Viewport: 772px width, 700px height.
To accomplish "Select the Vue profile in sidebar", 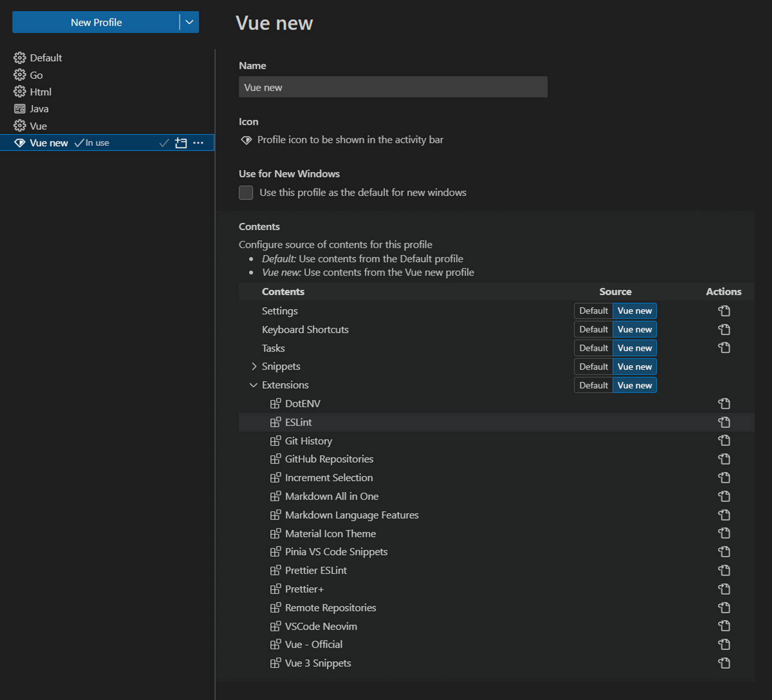I will (38, 126).
